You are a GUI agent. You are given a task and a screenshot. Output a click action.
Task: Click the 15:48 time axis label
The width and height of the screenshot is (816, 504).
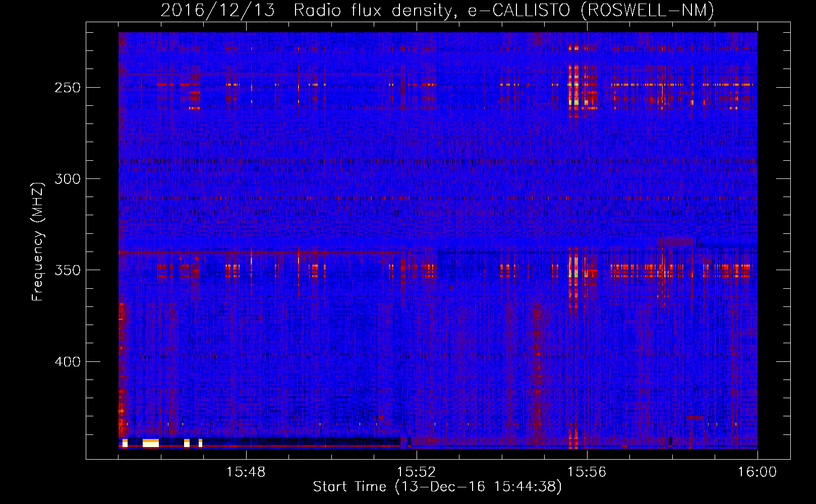[x=246, y=472]
